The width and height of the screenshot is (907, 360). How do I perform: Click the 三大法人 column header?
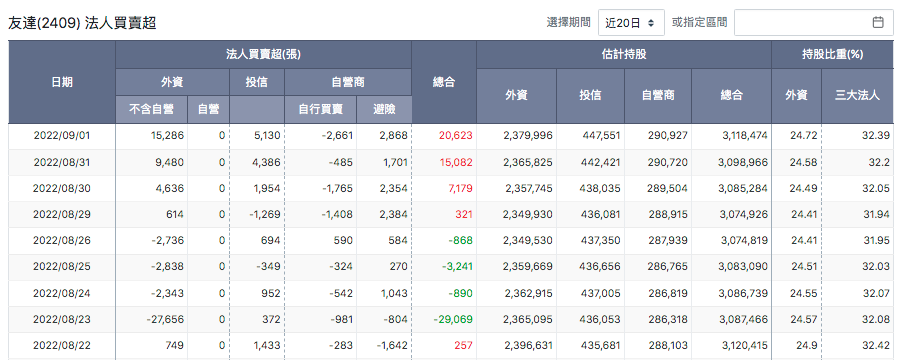(857, 95)
